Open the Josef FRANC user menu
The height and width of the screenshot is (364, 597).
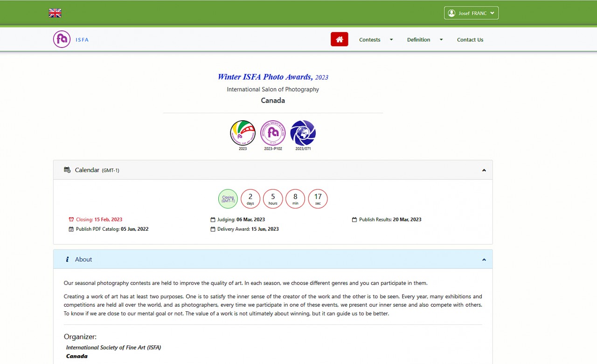(x=471, y=13)
